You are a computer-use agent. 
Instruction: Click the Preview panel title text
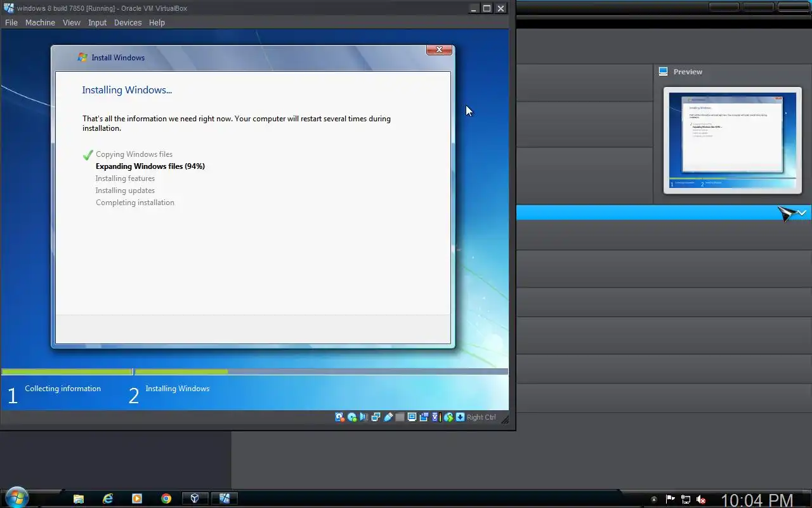pyautogui.click(x=688, y=72)
